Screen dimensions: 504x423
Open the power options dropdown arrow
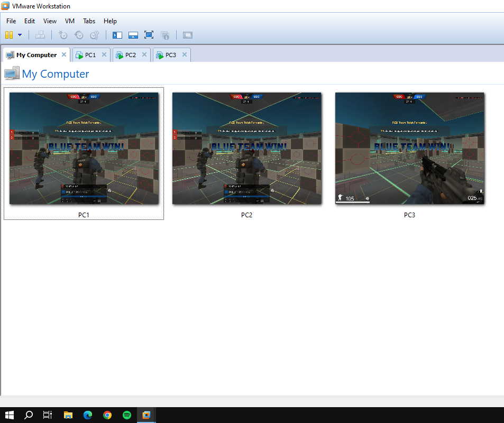(x=20, y=35)
